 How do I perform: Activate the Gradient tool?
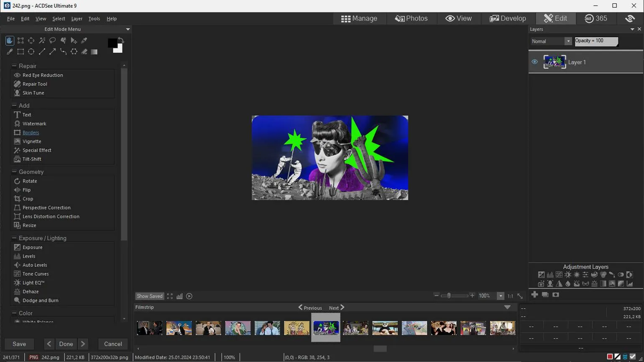[x=95, y=52]
